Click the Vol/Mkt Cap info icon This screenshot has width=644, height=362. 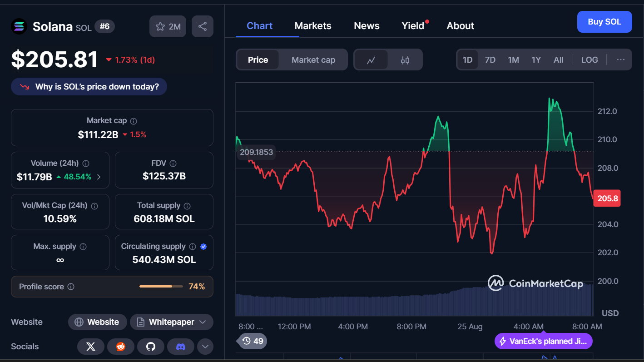click(x=94, y=206)
